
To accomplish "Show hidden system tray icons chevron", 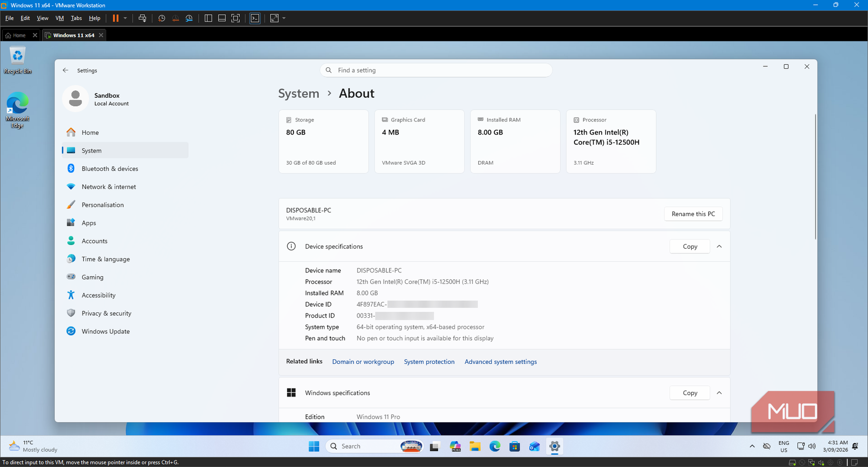I will point(752,446).
